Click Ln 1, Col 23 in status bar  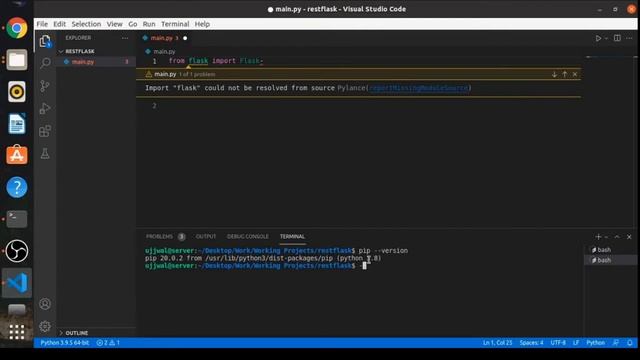pos(498,343)
